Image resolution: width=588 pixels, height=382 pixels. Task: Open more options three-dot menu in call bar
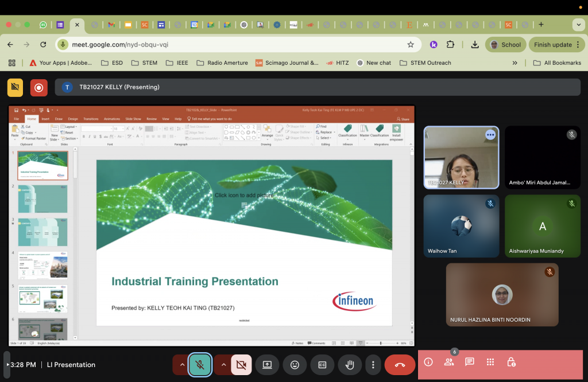[373, 364]
